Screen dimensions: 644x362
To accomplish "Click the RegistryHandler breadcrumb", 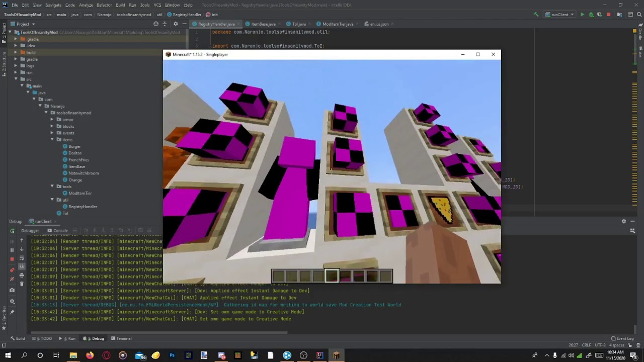I will pos(185,15).
